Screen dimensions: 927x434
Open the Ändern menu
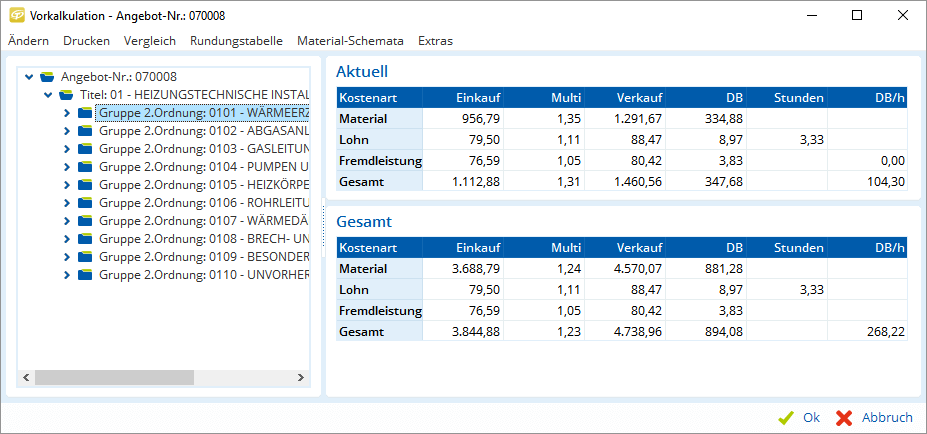(x=28, y=41)
